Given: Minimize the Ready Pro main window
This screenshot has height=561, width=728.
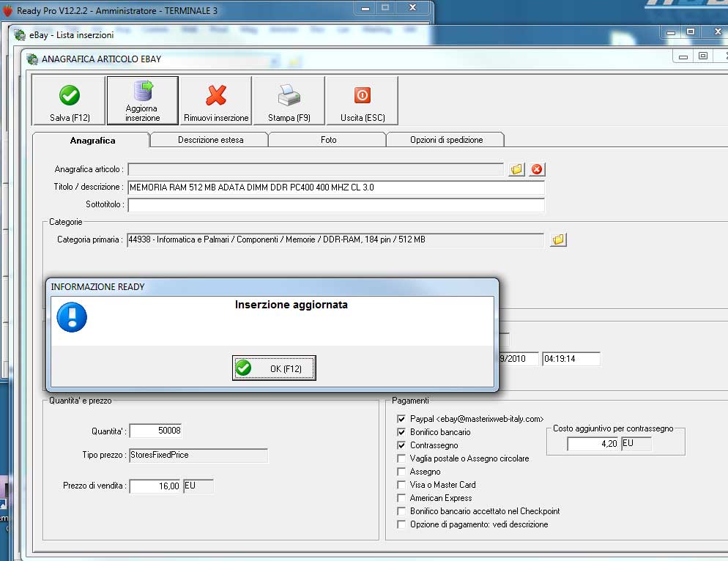Looking at the screenshot, I should pyautogui.click(x=365, y=8).
